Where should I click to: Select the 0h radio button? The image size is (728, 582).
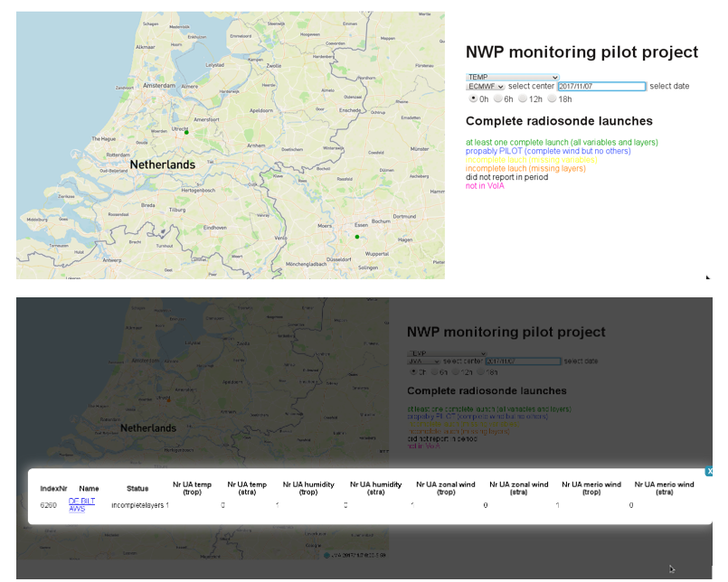pos(470,99)
